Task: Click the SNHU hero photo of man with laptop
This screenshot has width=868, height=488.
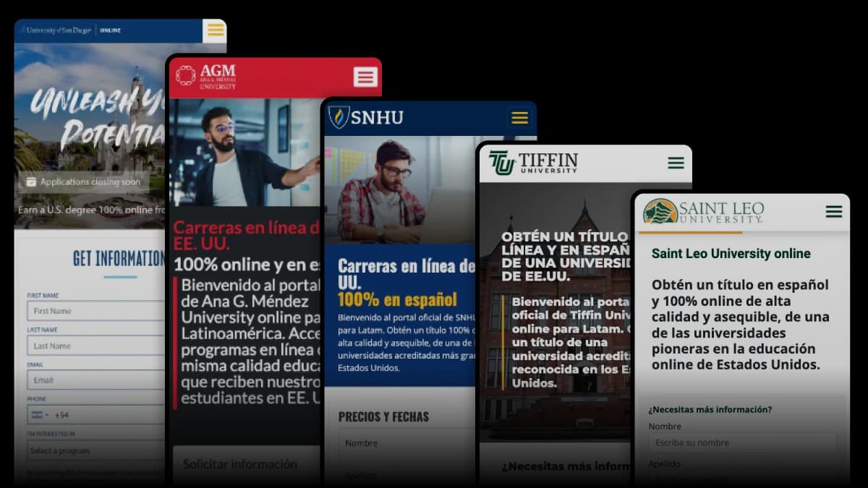Action: pyautogui.click(x=399, y=189)
